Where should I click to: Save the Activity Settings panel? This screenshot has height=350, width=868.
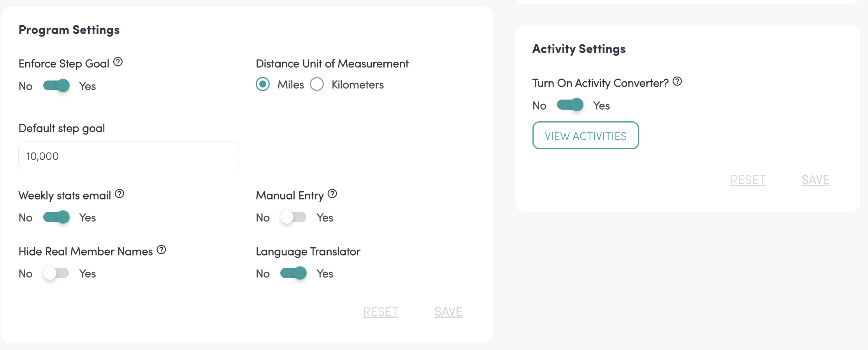point(815,180)
